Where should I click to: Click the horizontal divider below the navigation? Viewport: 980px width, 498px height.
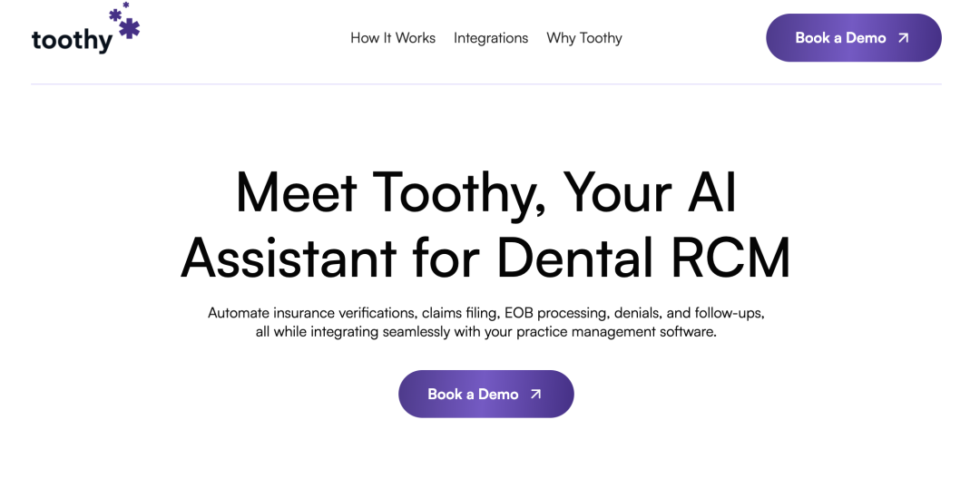(485, 84)
